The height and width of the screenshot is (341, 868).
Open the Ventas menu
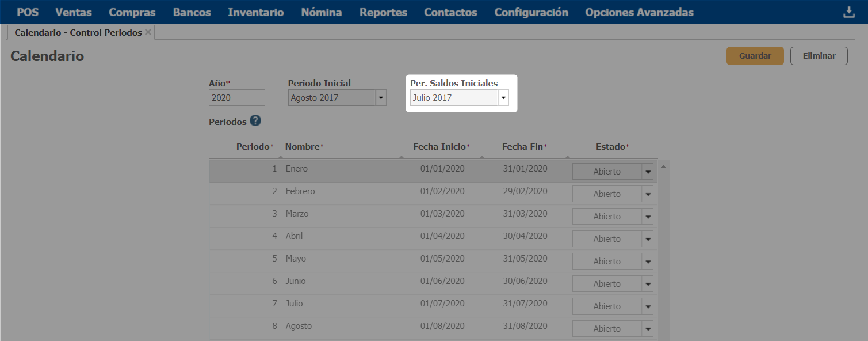74,12
